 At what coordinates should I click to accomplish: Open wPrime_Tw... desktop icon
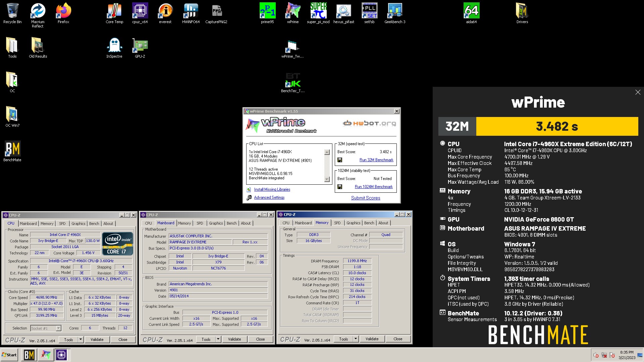[293, 49]
